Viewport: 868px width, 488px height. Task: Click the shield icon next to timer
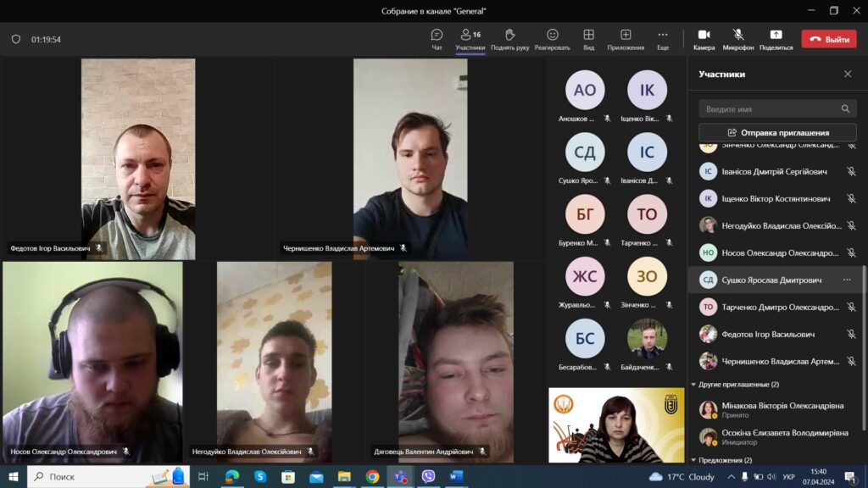(15, 39)
